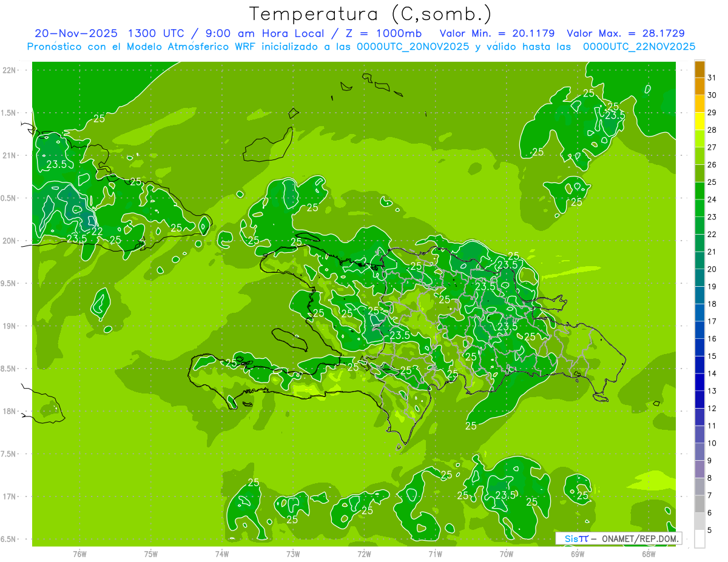This screenshot has height=562, width=728.
Task: Click color scale value 14
Action: (712, 373)
